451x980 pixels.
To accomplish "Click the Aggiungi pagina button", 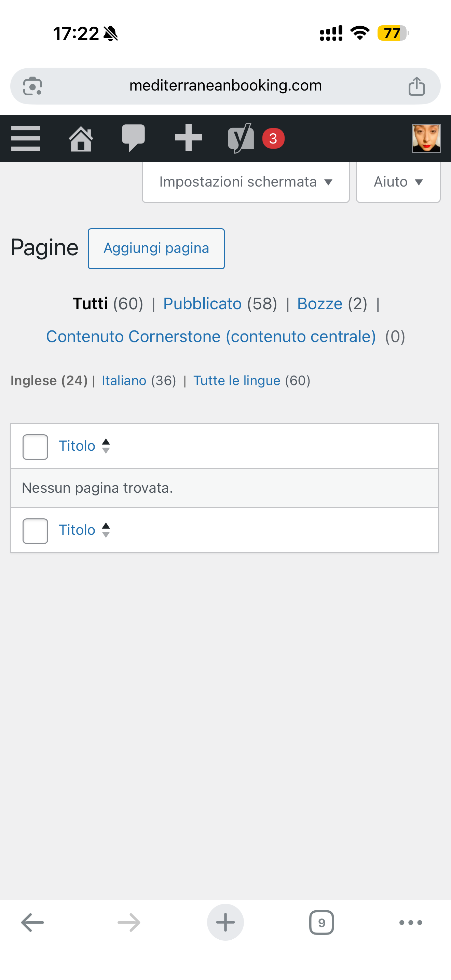I will [156, 248].
